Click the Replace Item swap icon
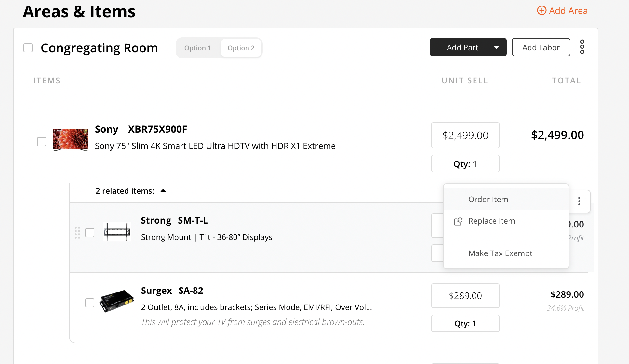This screenshot has height=364, width=629. pyautogui.click(x=458, y=221)
